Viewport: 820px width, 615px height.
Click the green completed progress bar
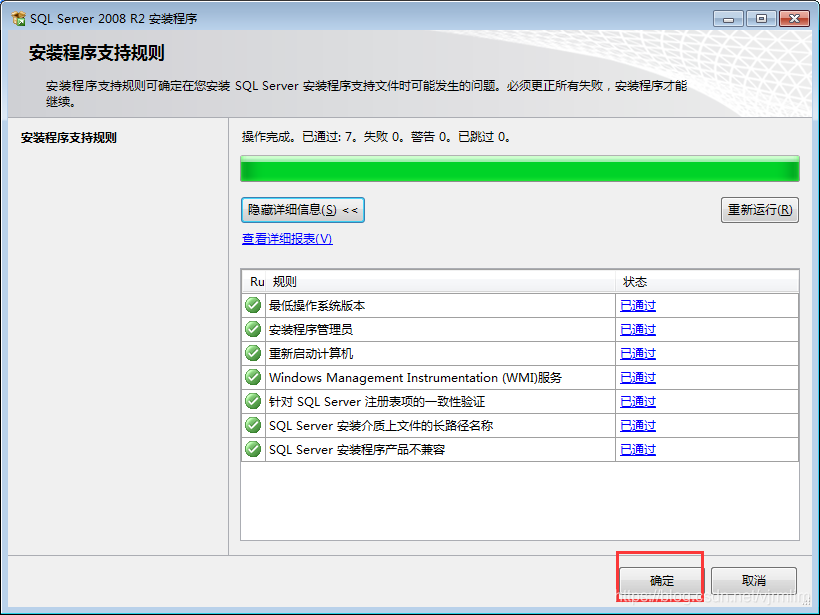tap(520, 169)
